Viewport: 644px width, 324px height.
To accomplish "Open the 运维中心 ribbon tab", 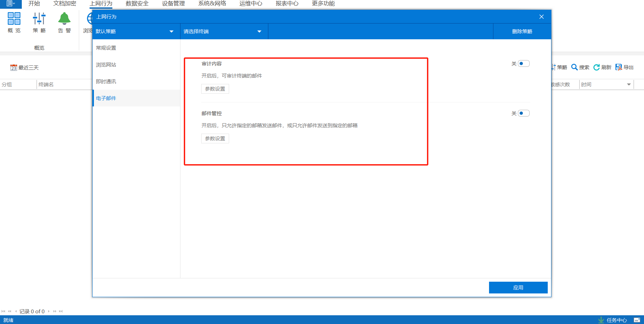I will [251, 4].
